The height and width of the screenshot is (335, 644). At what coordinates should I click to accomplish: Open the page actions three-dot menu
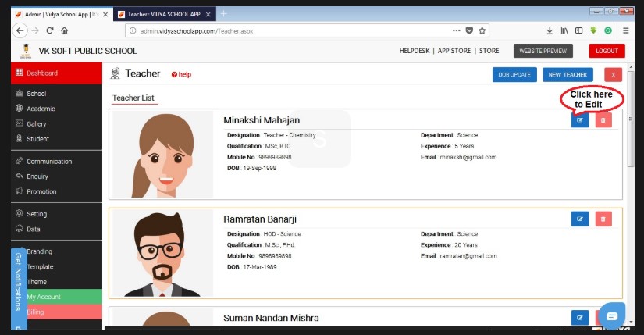tap(457, 30)
